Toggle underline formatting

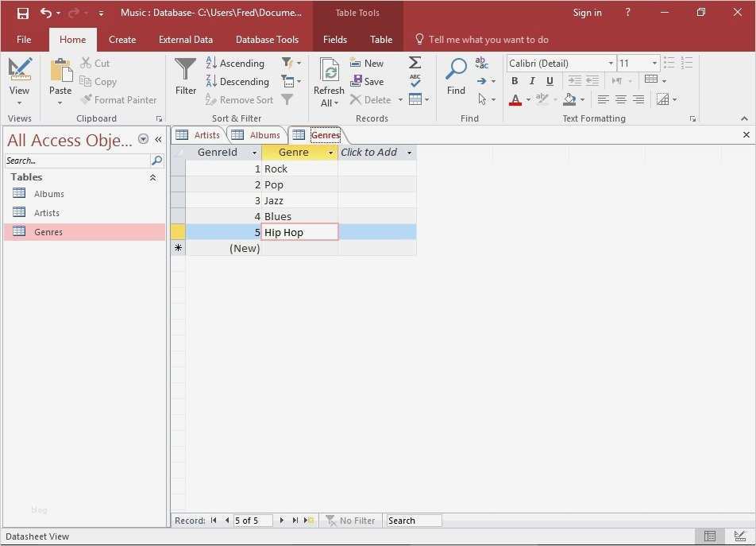[x=550, y=80]
